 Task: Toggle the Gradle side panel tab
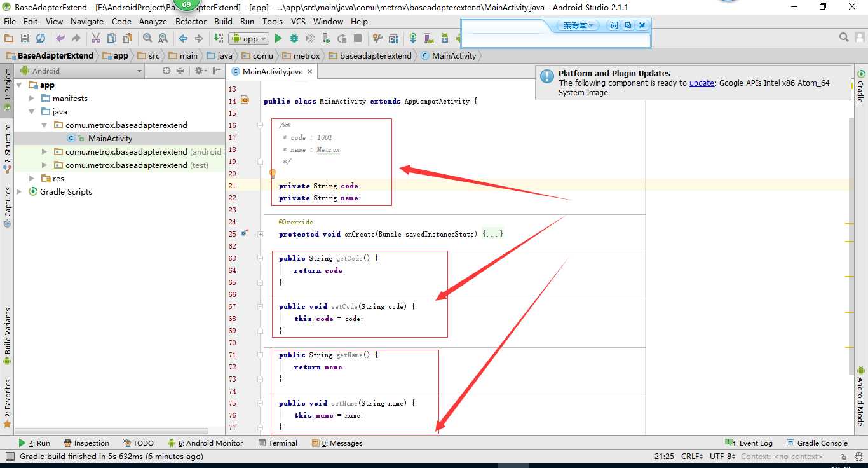(860, 87)
